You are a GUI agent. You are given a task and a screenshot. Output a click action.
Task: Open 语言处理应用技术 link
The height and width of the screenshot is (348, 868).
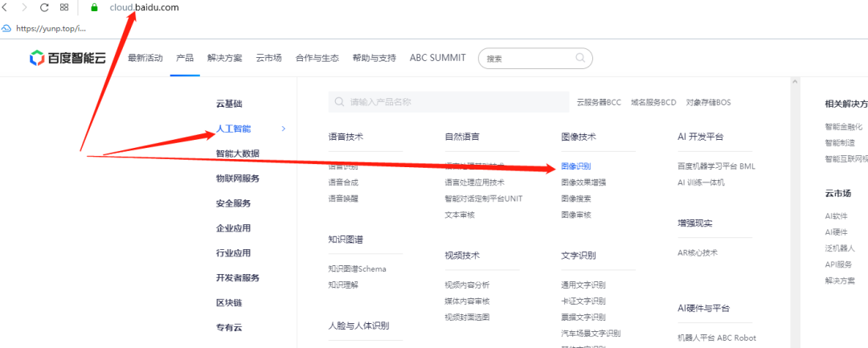pyautogui.click(x=474, y=182)
